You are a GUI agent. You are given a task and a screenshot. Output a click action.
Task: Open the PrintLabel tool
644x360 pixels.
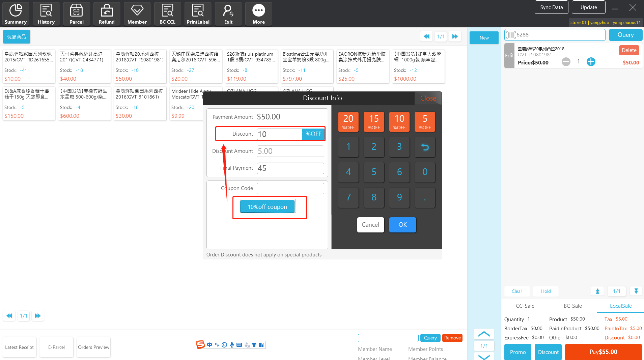pos(198,14)
